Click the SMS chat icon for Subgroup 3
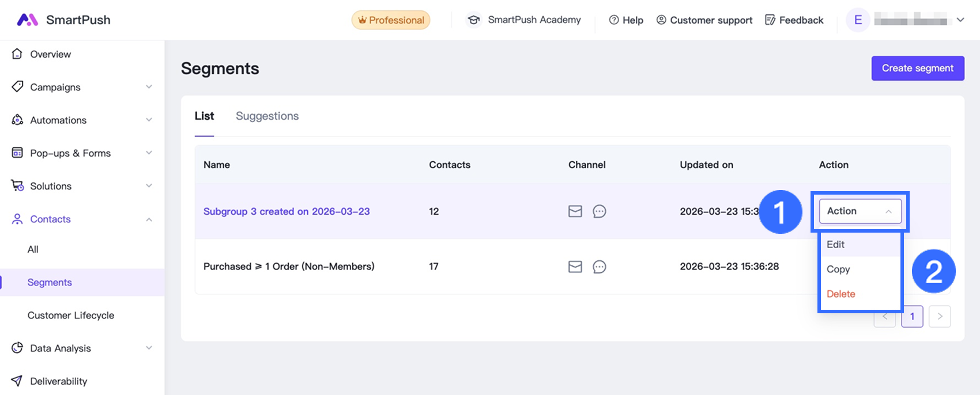The width and height of the screenshot is (980, 395). 599,211
